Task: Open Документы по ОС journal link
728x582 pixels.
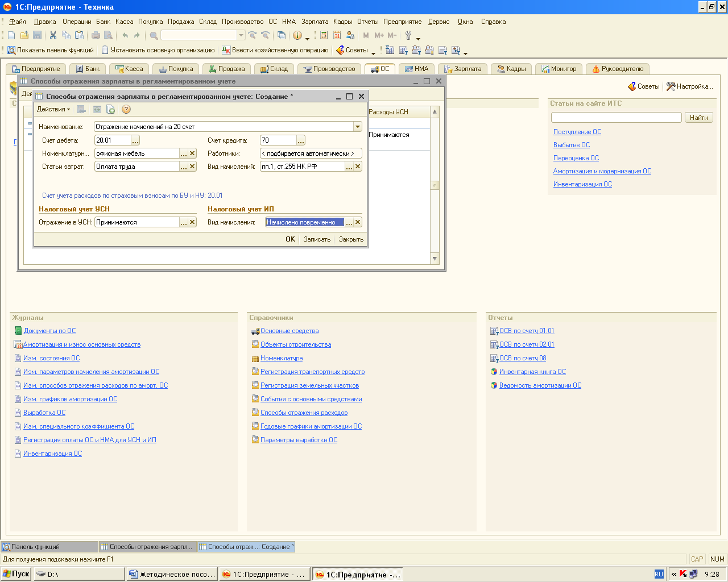Action: click(x=49, y=331)
